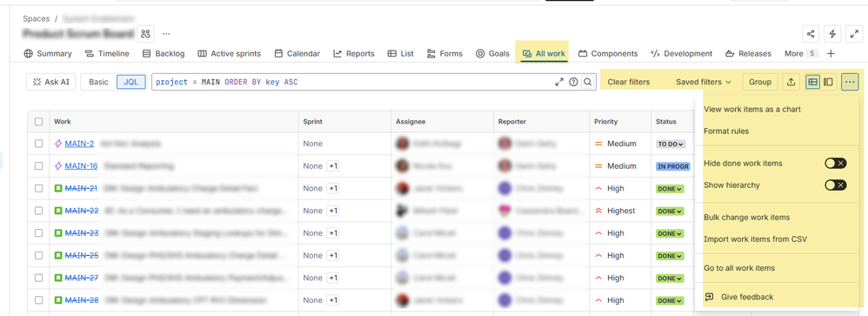Viewport: 868px width, 316px height.
Task: Toggle Hide done work items switch
Action: (x=835, y=163)
